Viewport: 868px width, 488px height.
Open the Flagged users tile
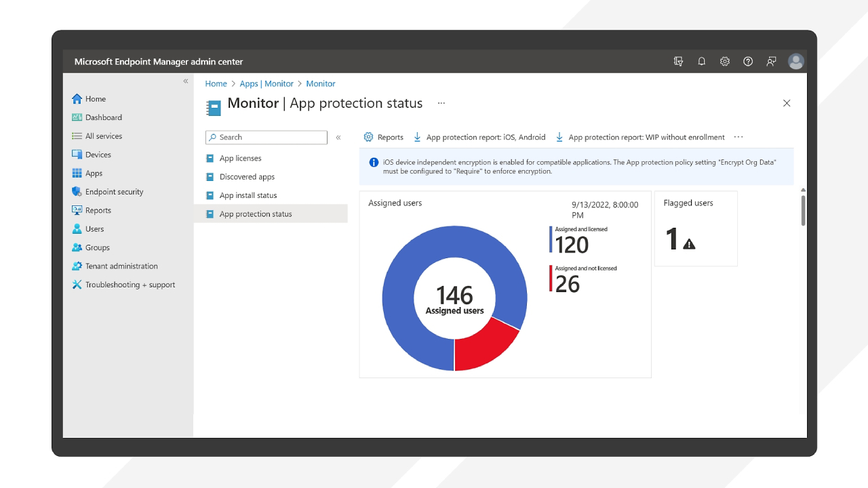point(696,228)
